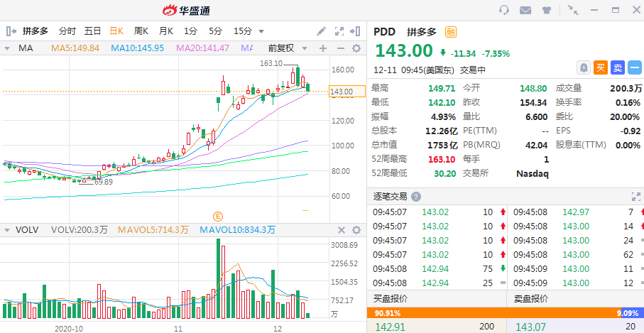Click the MA5:149.84 legend label
The height and width of the screenshot is (333, 644).
pyautogui.click(x=75, y=48)
